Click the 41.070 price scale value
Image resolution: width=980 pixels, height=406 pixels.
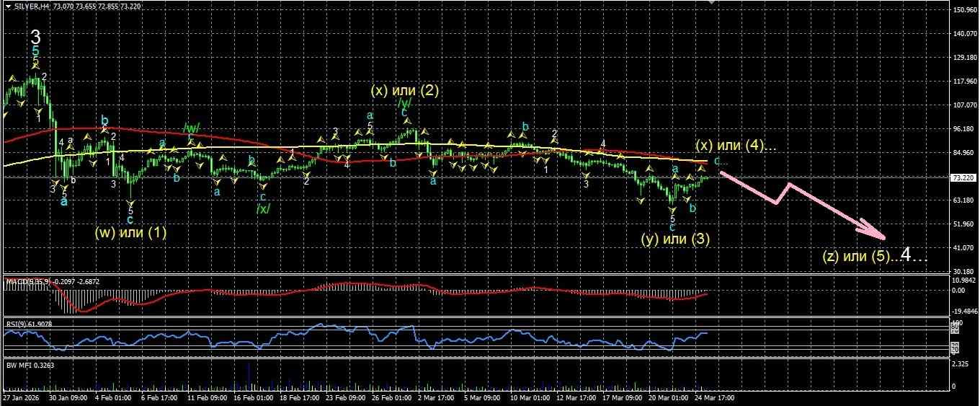[963, 248]
